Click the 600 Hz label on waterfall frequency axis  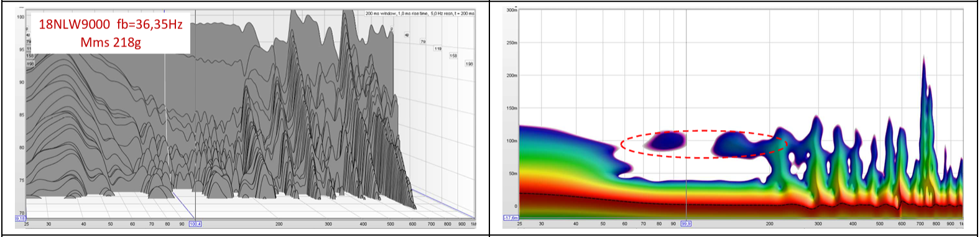coord(413,224)
